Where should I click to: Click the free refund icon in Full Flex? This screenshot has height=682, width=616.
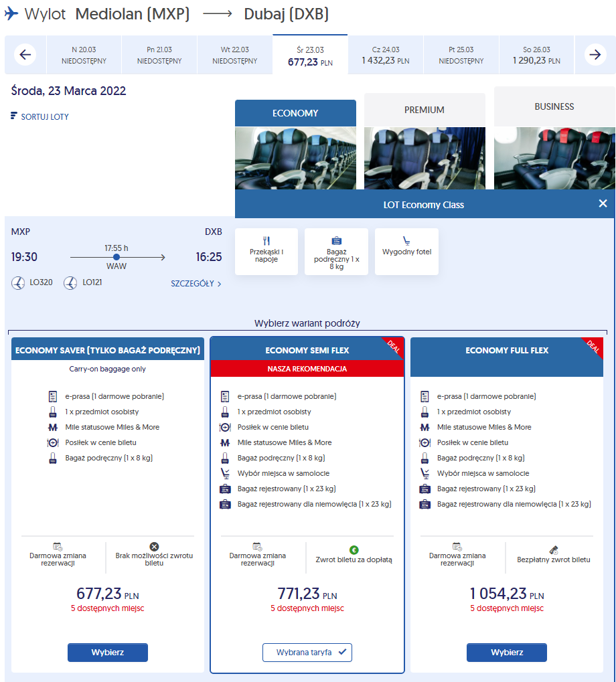[553, 549]
